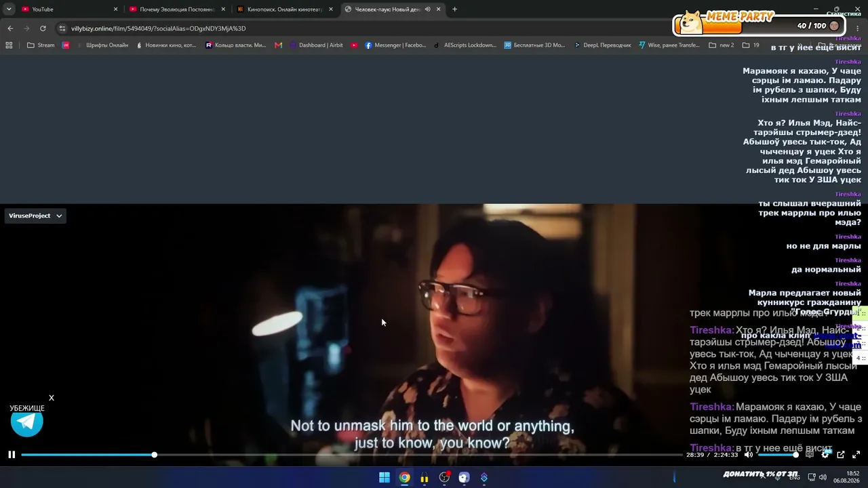Go back to the previous page
The width and height of the screenshot is (868, 488).
[10, 28]
